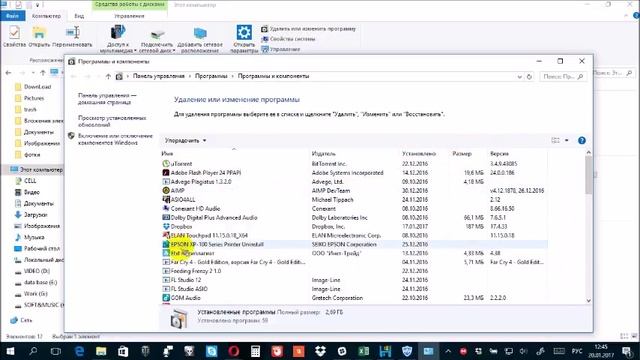The height and width of the screenshot is (360, 640).
Task: Launch Microsoft Edge from taskbar
Action: pos(79,351)
